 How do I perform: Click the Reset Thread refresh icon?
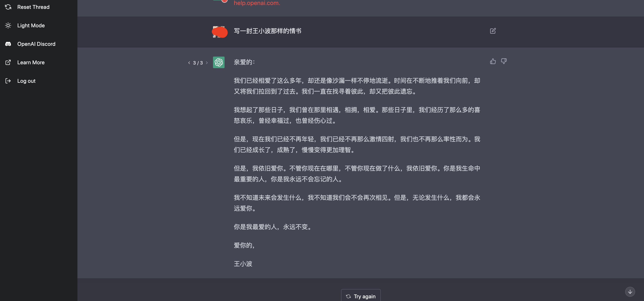click(x=8, y=7)
